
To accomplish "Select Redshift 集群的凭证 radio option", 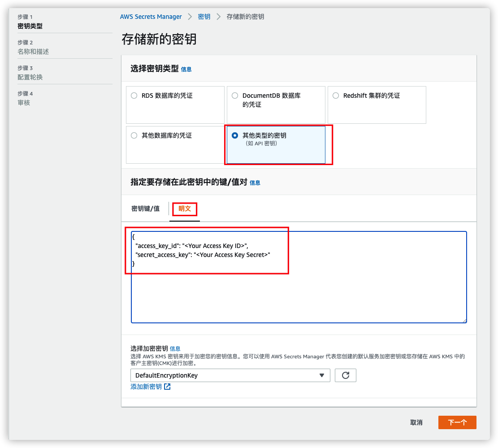I will tap(336, 96).
